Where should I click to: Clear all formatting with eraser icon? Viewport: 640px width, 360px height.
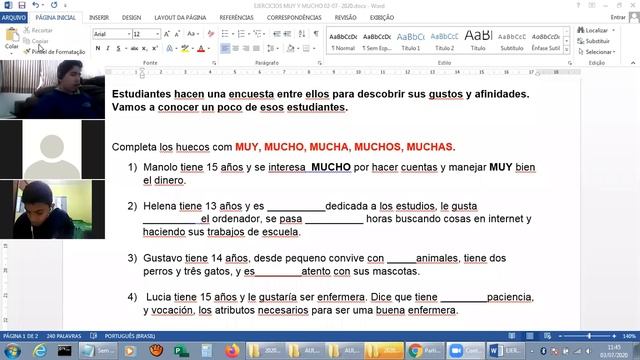tap(211, 34)
